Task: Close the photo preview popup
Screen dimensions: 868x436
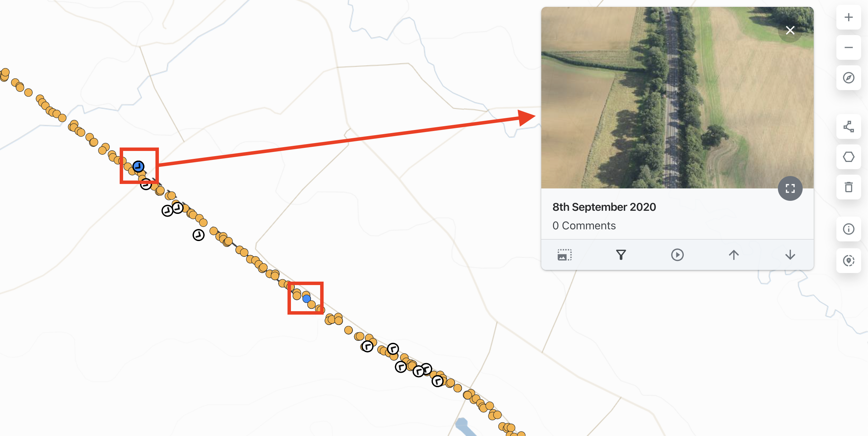Action: click(x=790, y=30)
